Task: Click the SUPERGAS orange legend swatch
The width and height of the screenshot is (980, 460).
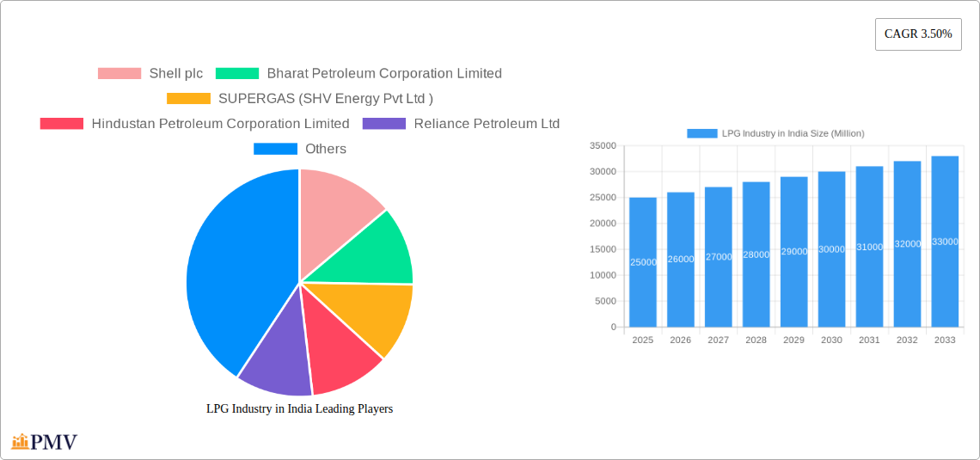Action: coord(189,99)
